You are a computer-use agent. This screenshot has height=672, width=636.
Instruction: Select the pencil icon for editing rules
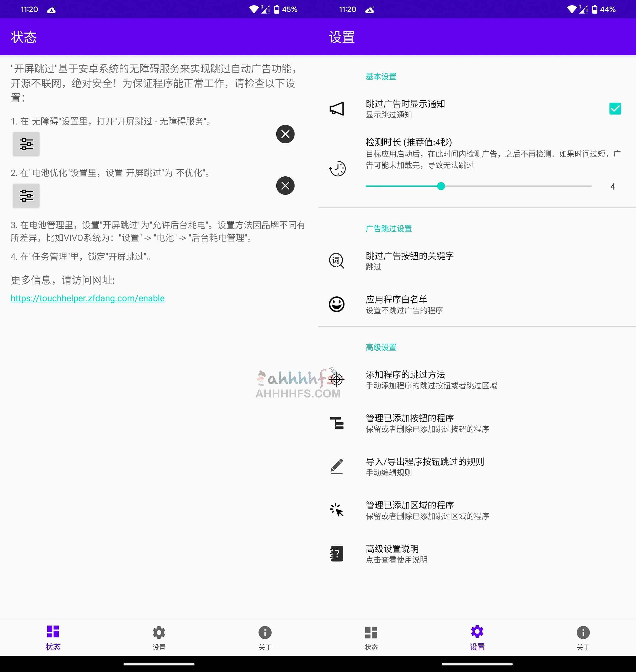[x=336, y=467]
